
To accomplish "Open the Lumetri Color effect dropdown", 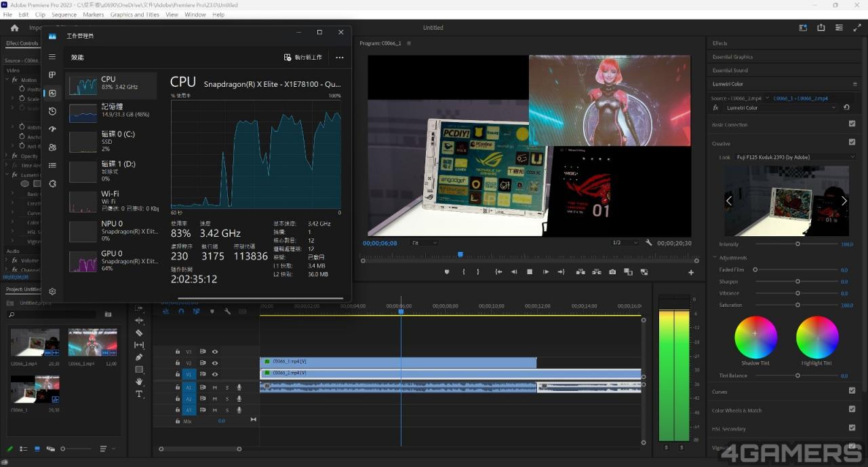I will 782,108.
